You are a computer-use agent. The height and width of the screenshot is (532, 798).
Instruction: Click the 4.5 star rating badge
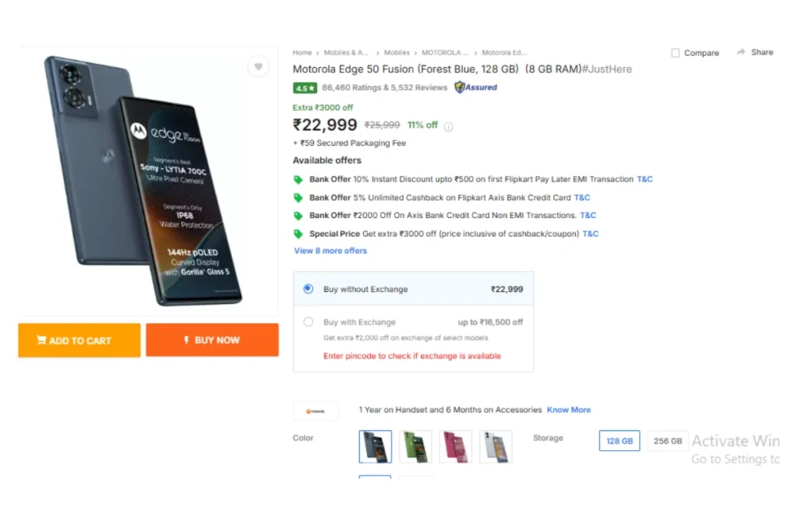point(304,88)
